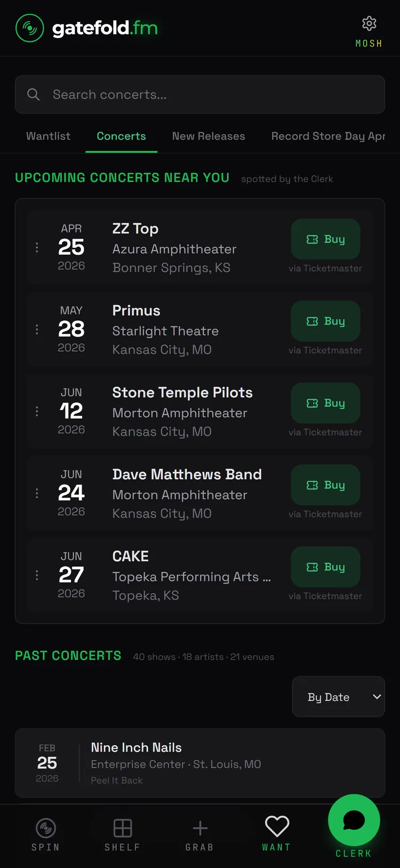400x868 pixels.
Task: Open the three-dot menu beside Primus
Action: point(37,329)
